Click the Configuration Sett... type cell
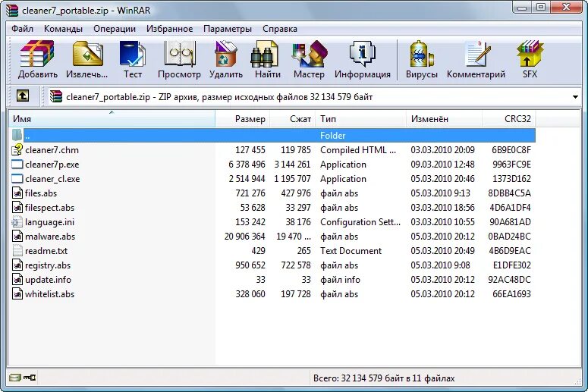The height and width of the screenshot is (392, 588). click(x=360, y=222)
